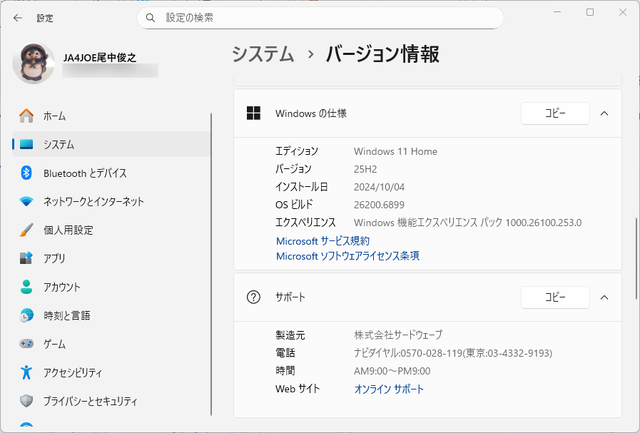This screenshot has height=433, width=640.
Task: Click the Bluetooth icon in sidebar
Action: click(x=27, y=173)
